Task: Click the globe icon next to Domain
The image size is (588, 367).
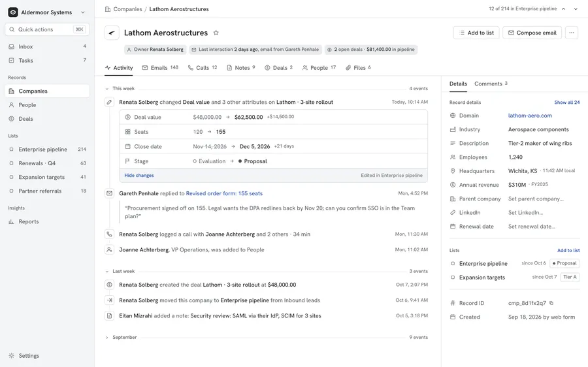Action: [453, 116]
